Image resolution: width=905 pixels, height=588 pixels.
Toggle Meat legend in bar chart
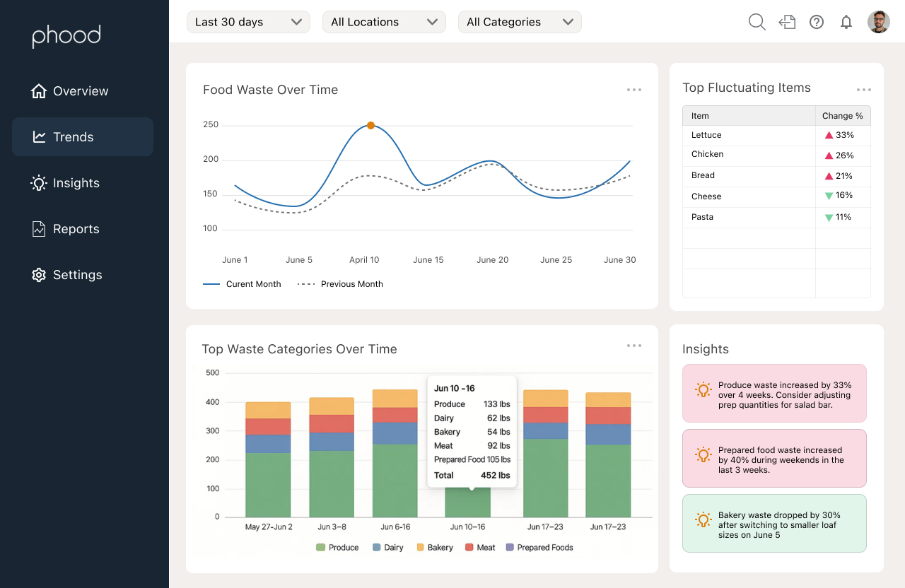481,548
